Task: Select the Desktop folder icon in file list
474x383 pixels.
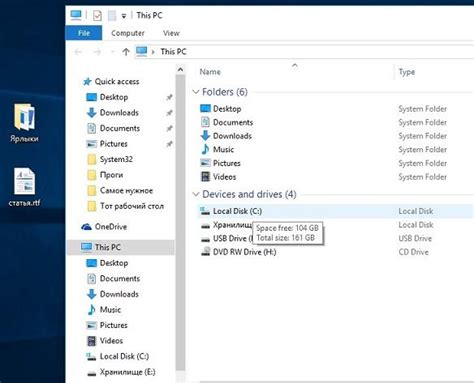Action: point(205,109)
